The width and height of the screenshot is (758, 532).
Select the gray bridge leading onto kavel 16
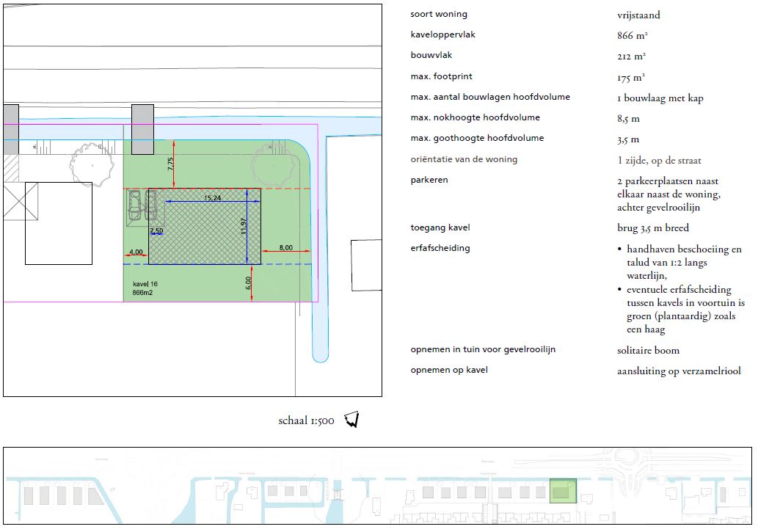pos(142,129)
